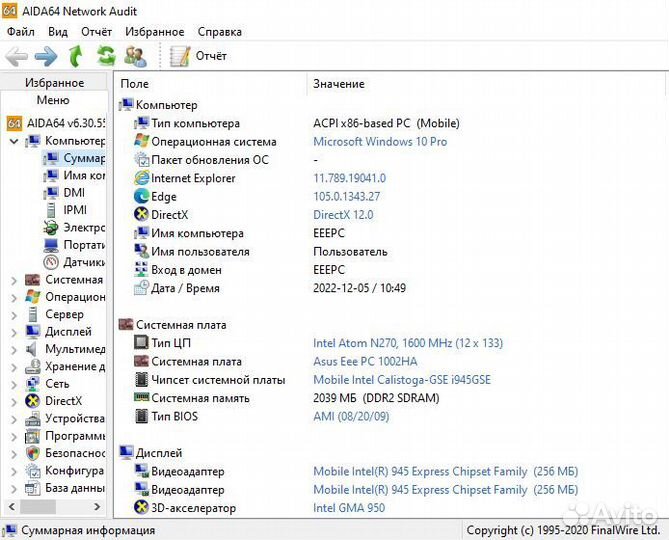This screenshot has height=540, width=669.
Task: Click the report notepad icon in toolbar
Action: click(x=180, y=56)
